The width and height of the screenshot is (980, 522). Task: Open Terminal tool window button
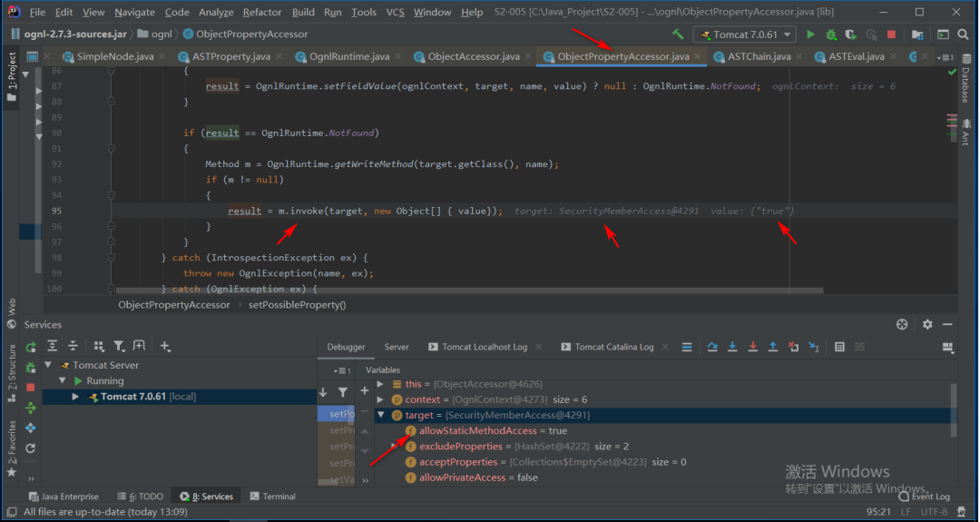272,497
